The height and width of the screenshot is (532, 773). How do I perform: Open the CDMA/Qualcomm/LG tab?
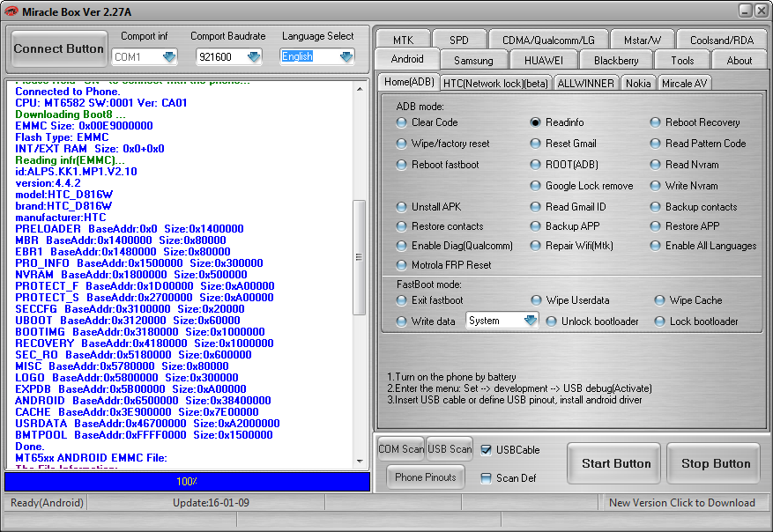pyautogui.click(x=548, y=40)
